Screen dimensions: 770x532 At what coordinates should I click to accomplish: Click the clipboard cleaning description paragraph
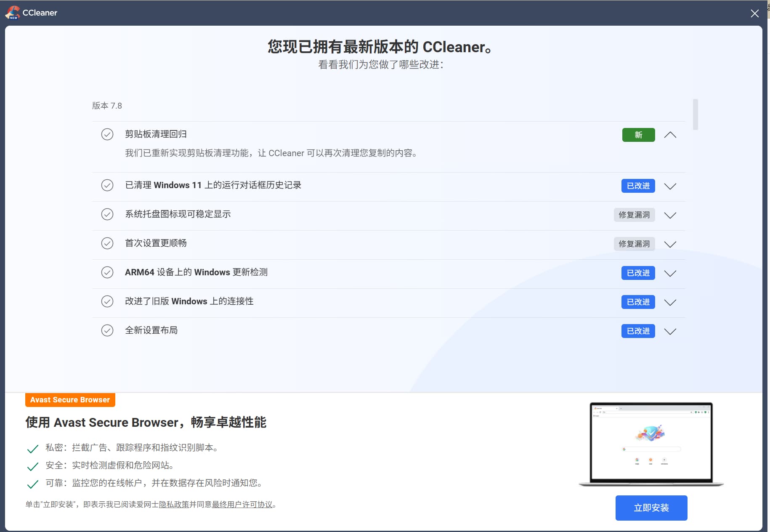272,153
